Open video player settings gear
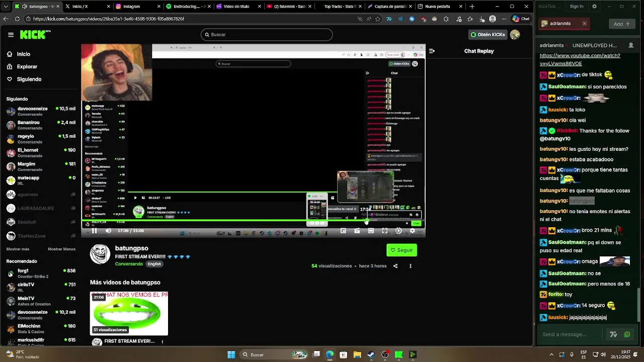Viewport: 644px width, 362px height. 413,231
